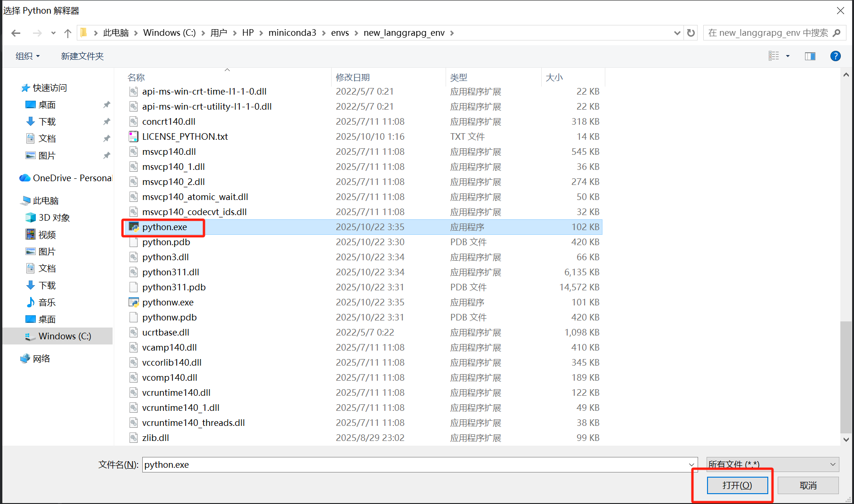
Task: Select msvcp140_codecvt_ids.dll file name
Action: pos(195,212)
